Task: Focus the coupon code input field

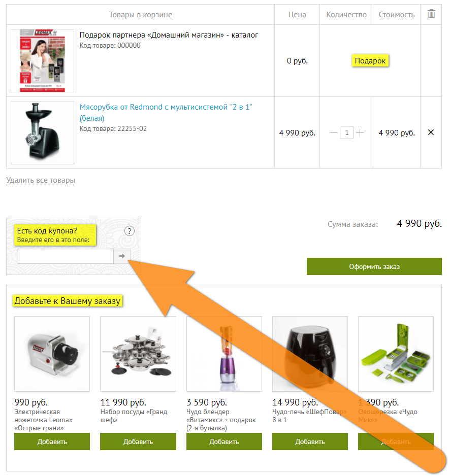Action: (66, 256)
